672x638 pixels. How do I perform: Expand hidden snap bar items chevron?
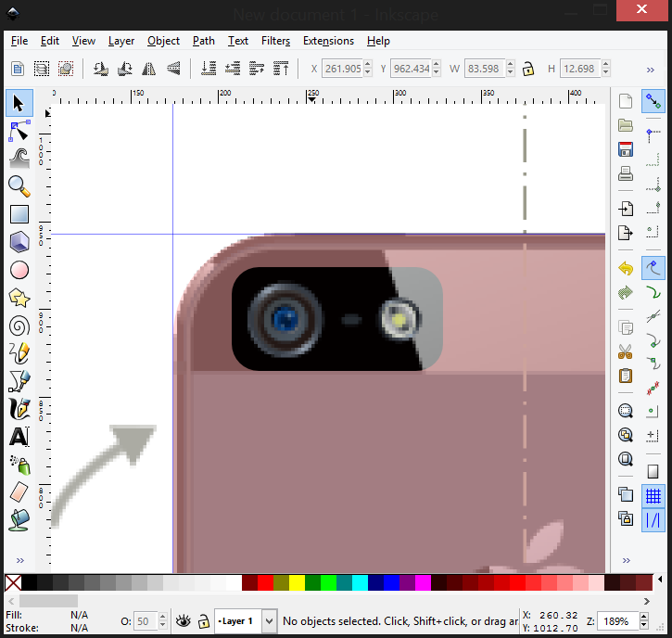(x=627, y=560)
